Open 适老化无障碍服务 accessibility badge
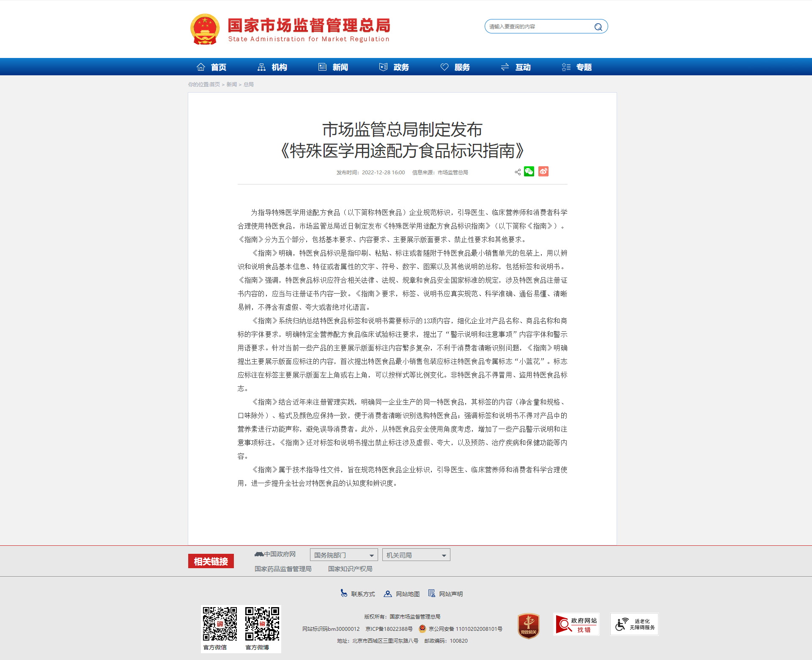The width and height of the screenshot is (812, 660). pyautogui.click(x=634, y=624)
